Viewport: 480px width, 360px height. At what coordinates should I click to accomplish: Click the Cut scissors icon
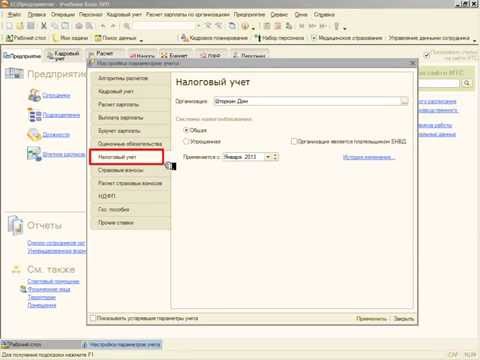point(44,26)
